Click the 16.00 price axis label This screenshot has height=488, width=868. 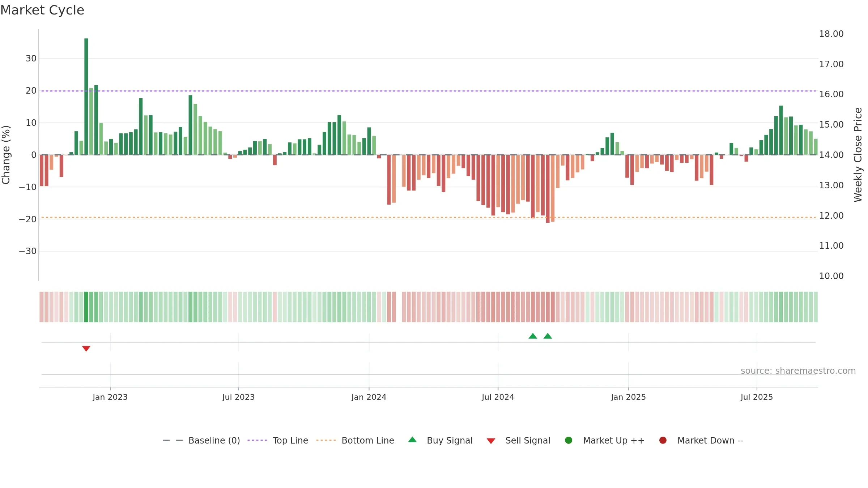coord(831,94)
